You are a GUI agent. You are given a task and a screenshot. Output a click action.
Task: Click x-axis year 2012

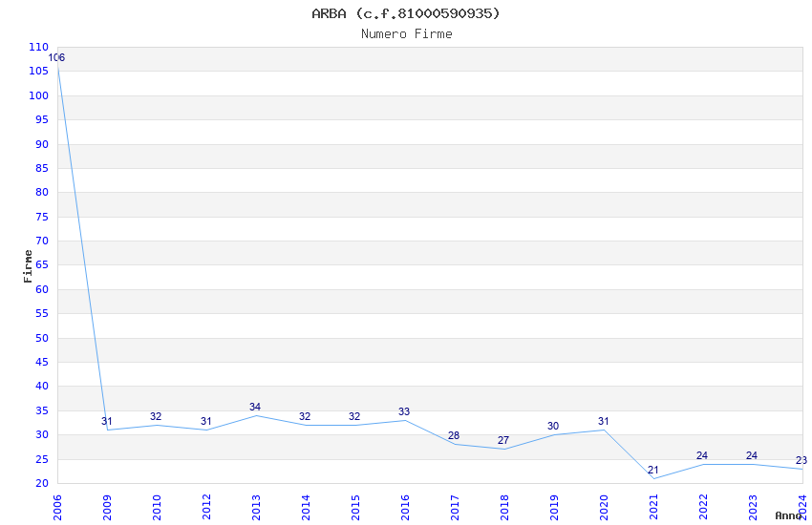point(206,508)
